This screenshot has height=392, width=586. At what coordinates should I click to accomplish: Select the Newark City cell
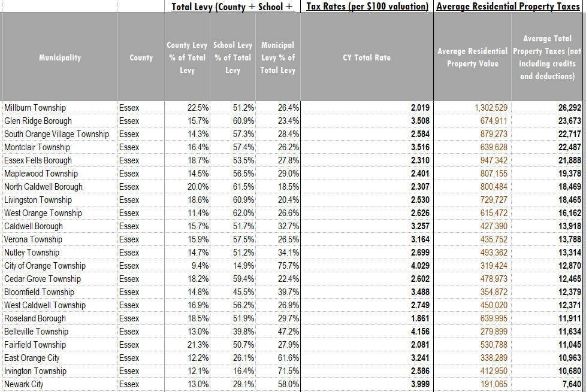[24, 384]
